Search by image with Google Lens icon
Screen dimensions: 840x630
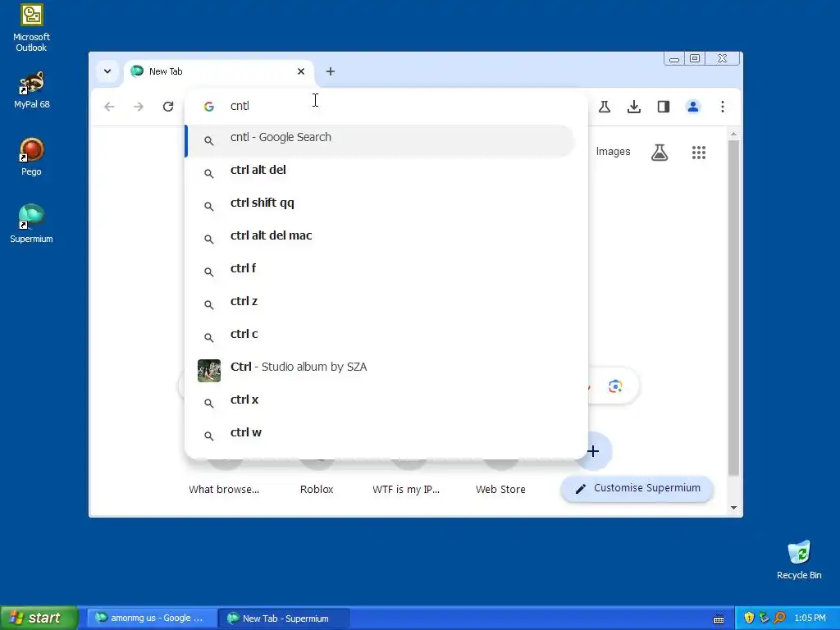click(x=615, y=386)
